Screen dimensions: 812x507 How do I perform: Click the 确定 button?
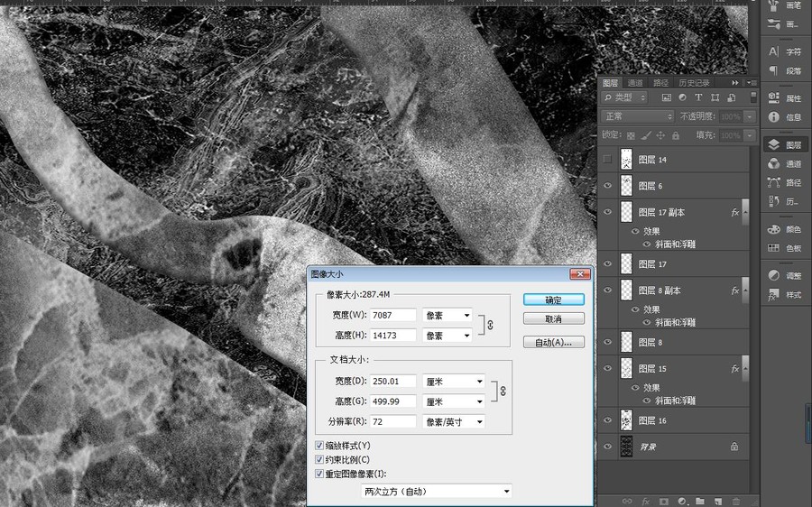(554, 300)
